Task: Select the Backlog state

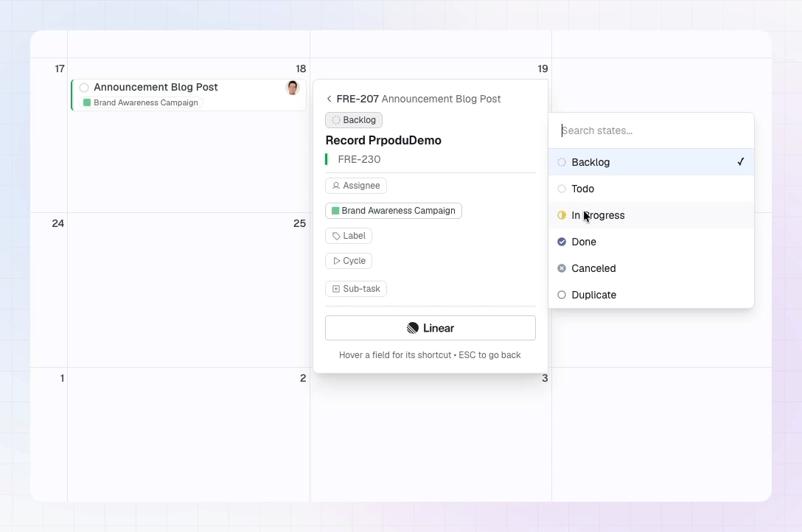Action: [x=651, y=162]
